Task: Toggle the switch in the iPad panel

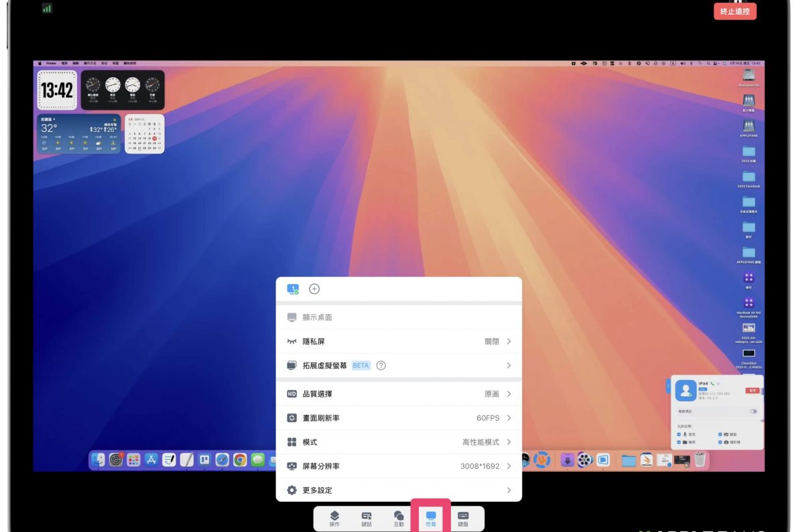Action: click(x=753, y=411)
